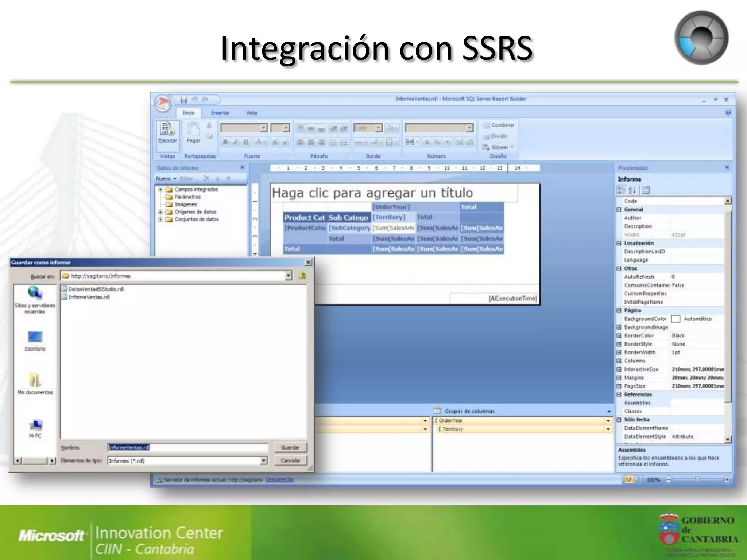
Task: Click the zoom out minus button
Action: tap(669, 480)
